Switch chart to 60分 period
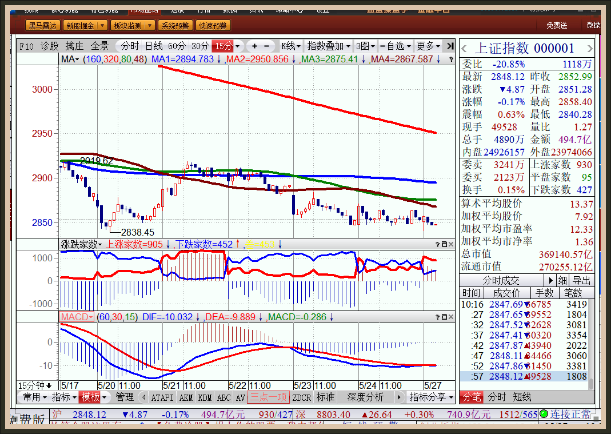The width and height of the screenshot is (611, 434). tap(177, 46)
